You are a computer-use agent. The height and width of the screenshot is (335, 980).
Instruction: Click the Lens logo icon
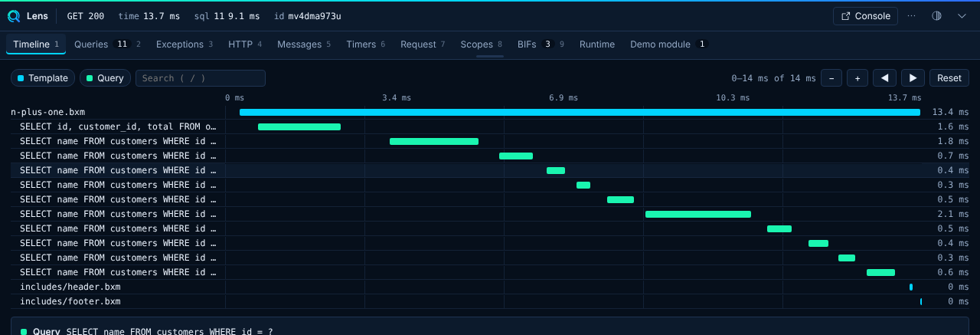(14, 16)
